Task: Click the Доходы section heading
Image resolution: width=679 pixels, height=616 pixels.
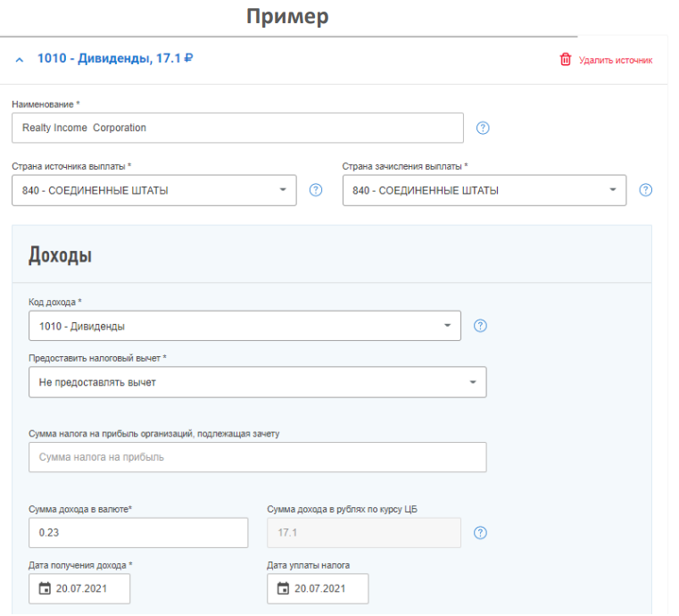Action: click(x=60, y=255)
